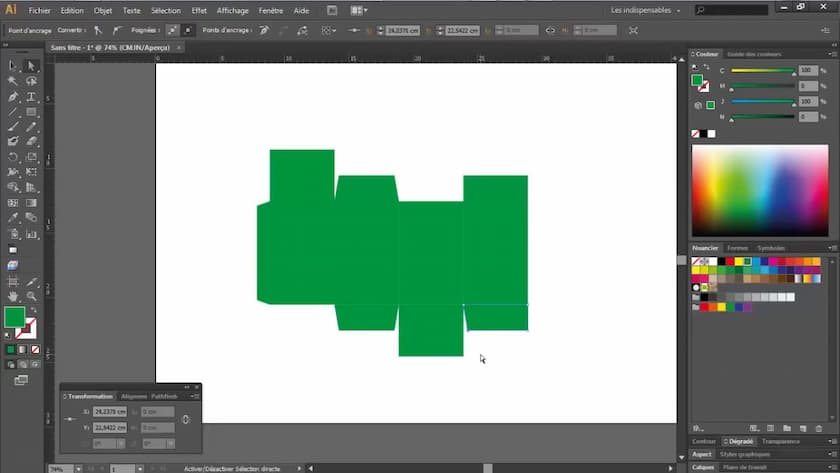
Task: Open the Edition menu
Action: (x=72, y=10)
